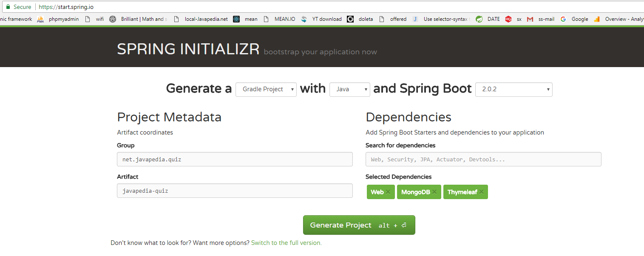Remove the Web dependency with its X
This screenshot has height=256, width=644.
click(388, 192)
